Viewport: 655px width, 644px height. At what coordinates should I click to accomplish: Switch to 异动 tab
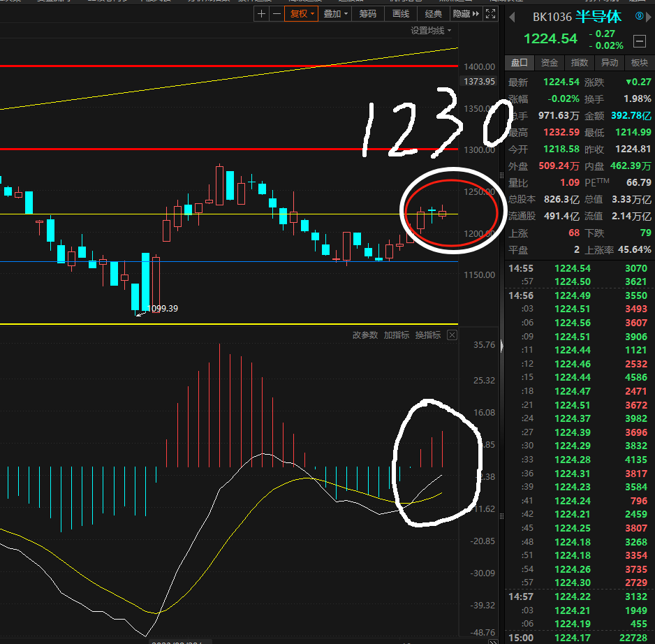[x=610, y=63]
